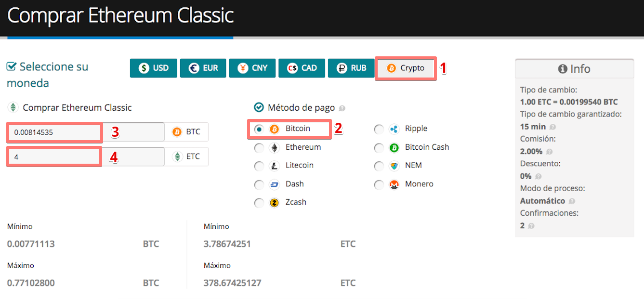Click the Litecoin logo in the payment list
The height and width of the screenshot is (299, 644).
click(x=275, y=166)
